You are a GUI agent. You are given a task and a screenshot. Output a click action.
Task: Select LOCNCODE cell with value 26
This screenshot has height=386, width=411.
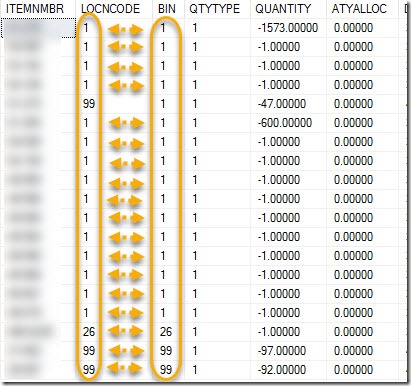(x=89, y=332)
